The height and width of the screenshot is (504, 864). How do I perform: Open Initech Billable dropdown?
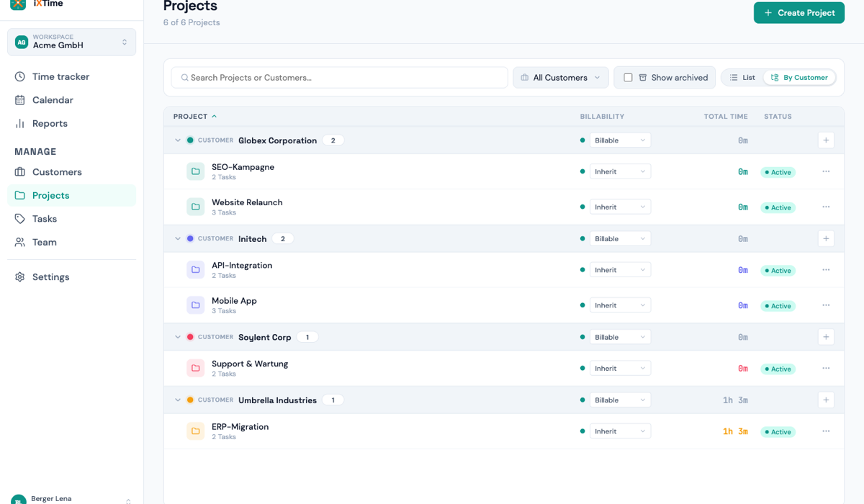[x=620, y=238]
